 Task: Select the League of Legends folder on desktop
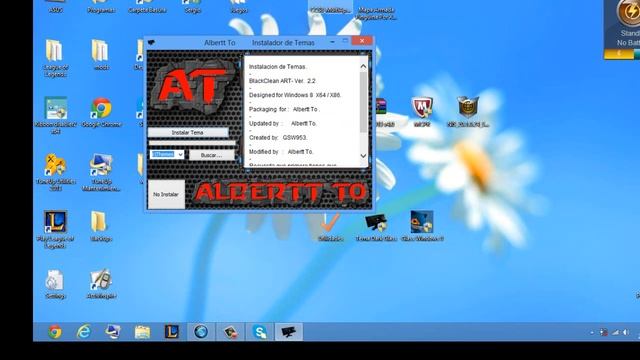(x=55, y=58)
